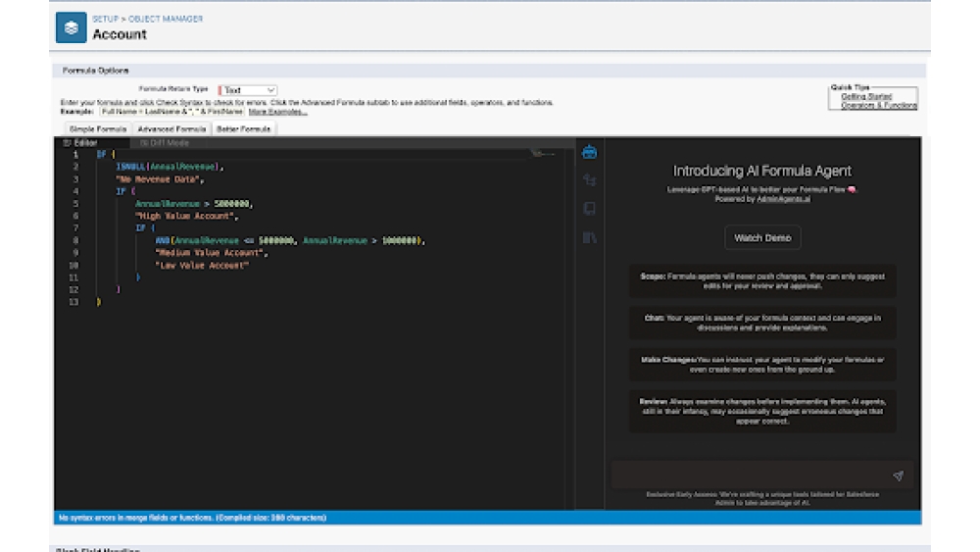Go to SETUP breadcrumb link
980x552 pixels.
(105, 19)
